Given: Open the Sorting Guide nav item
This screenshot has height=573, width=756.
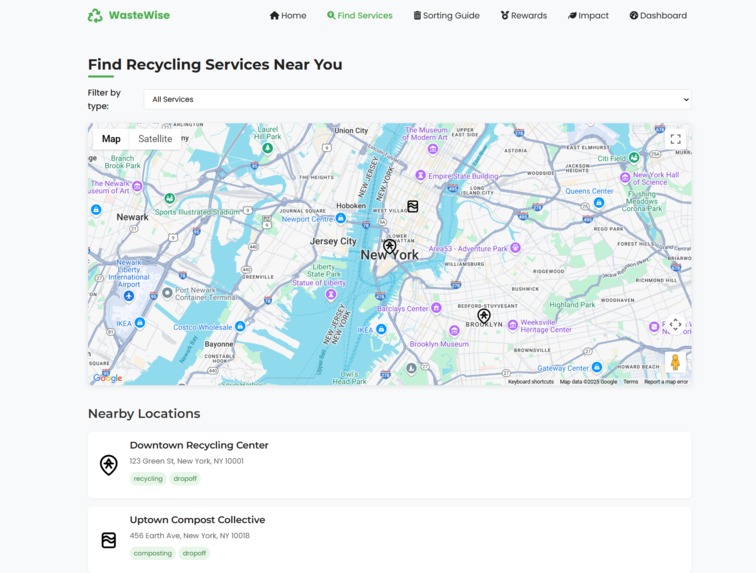Looking at the screenshot, I should point(446,15).
